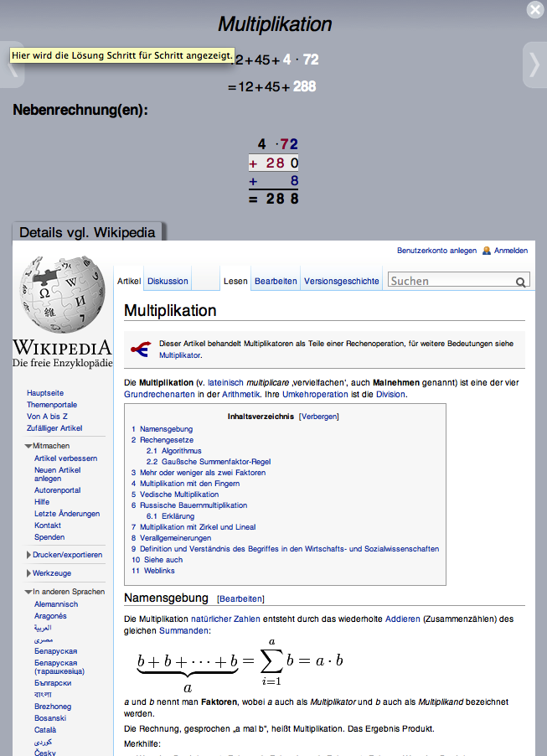Switch to the Diskussion tab
The height and width of the screenshot is (756, 547).
click(x=168, y=281)
